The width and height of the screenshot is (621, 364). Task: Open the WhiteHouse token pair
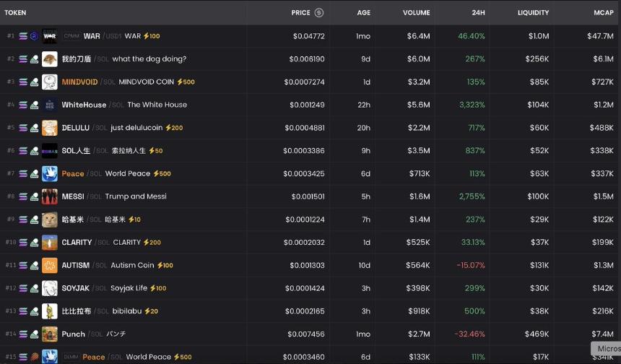coord(84,105)
